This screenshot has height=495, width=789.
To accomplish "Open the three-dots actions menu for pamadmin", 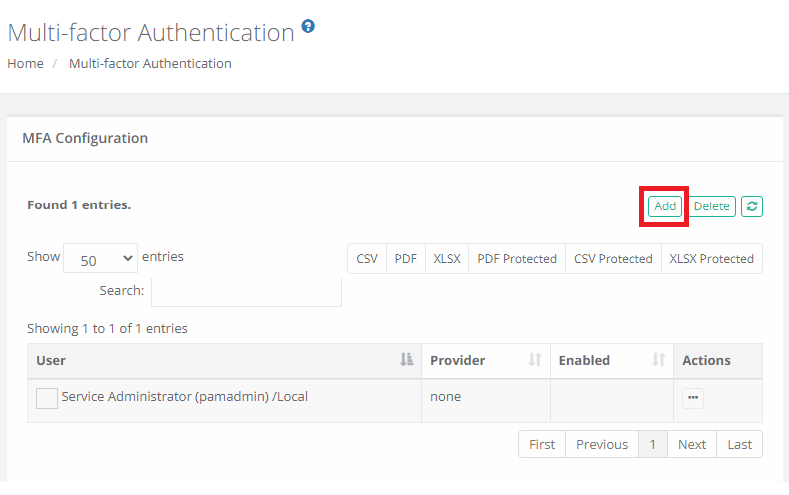I will 693,398.
